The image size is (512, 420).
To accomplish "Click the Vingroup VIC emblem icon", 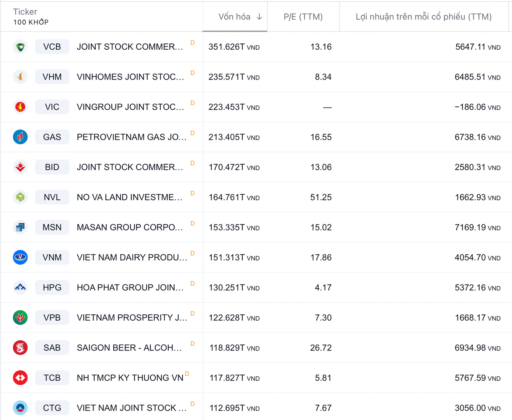I will 20,107.
